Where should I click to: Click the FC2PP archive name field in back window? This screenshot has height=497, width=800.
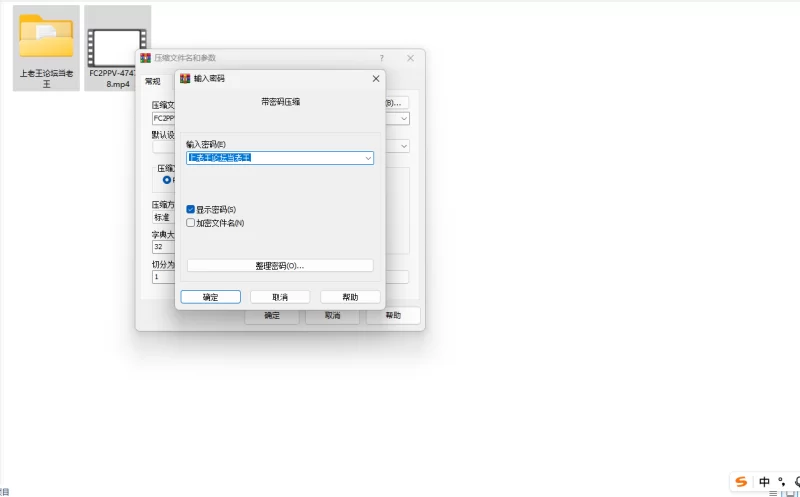[163, 118]
